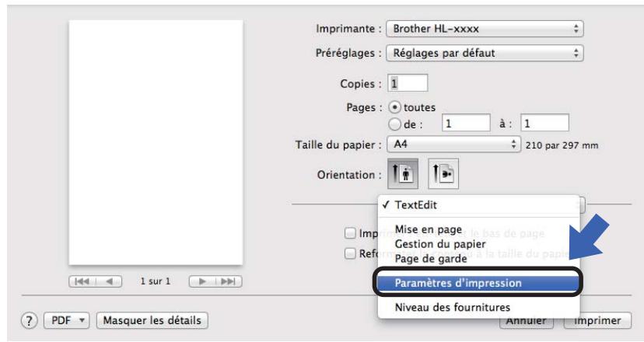Select landscape orientation icon

(x=443, y=173)
